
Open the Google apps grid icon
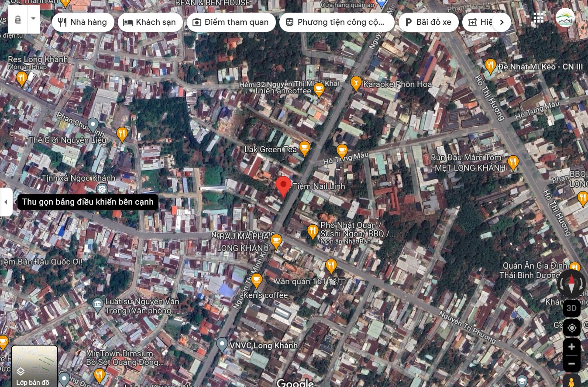[538, 18]
